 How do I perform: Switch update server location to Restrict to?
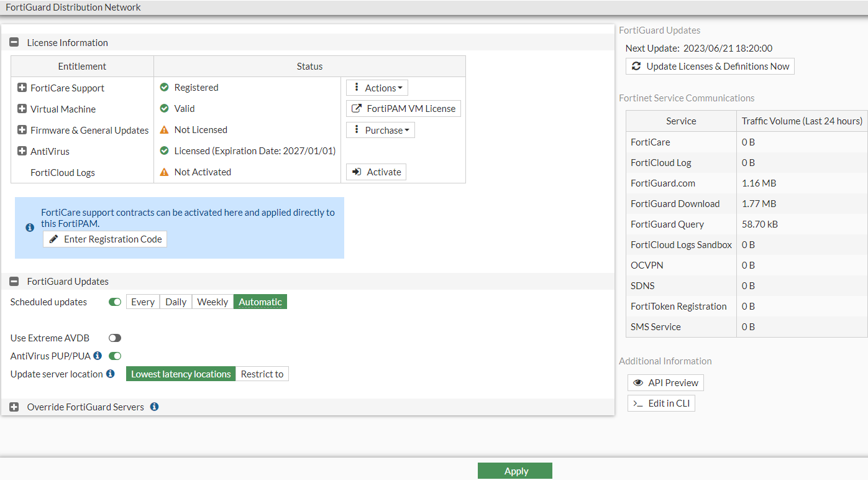262,374
